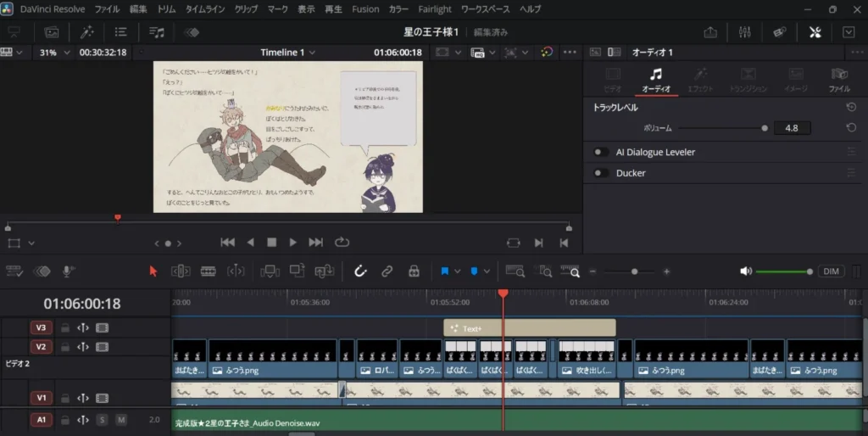Select the Trim Edit Mode tool
This screenshot has height=436, width=868.
(x=181, y=271)
